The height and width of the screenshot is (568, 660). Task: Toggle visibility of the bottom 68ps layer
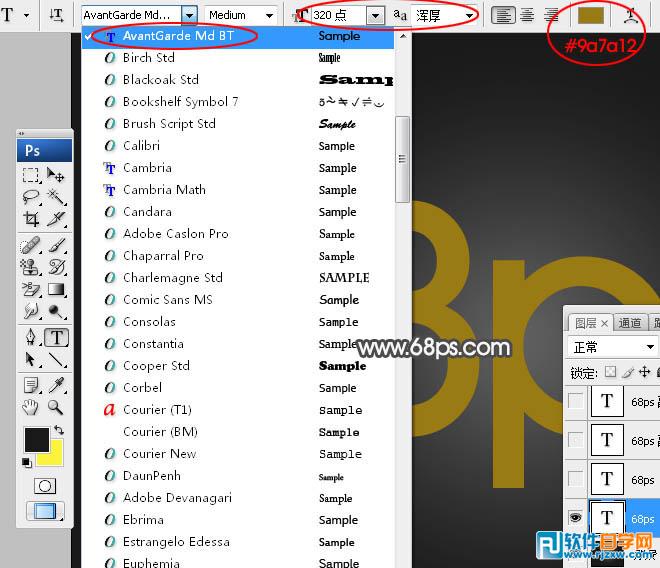click(x=575, y=517)
